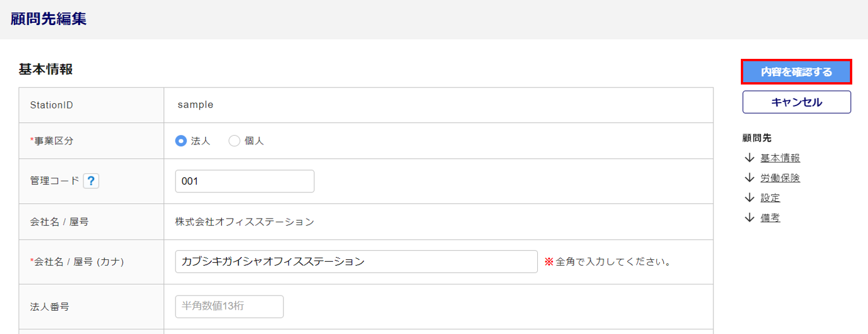Click the 全角で入力してください hint text
The image size is (868, 334).
tap(607, 262)
